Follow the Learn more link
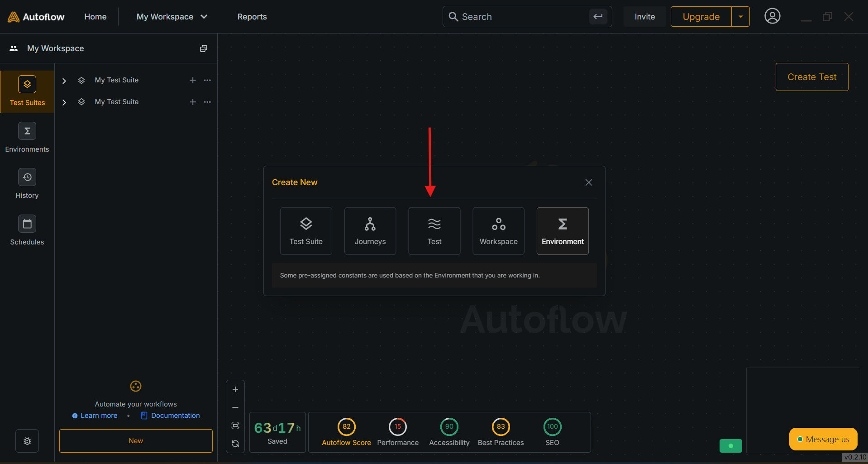The height and width of the screenshot is (464, 868). pyautogui.click(x=99, y=416)
